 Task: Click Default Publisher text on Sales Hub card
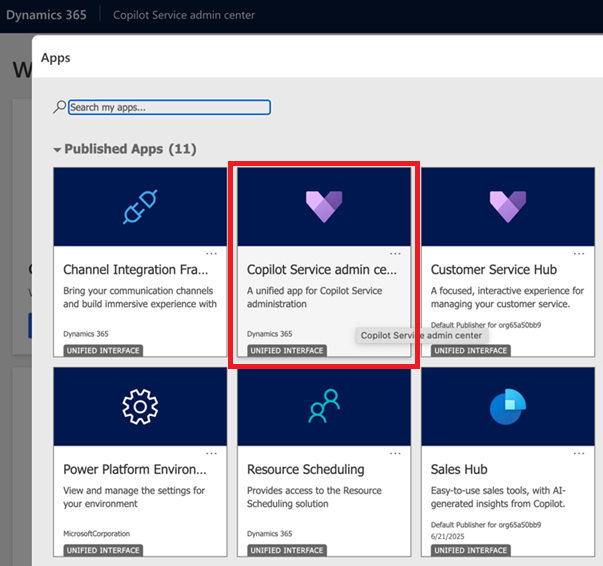[486, 525]
